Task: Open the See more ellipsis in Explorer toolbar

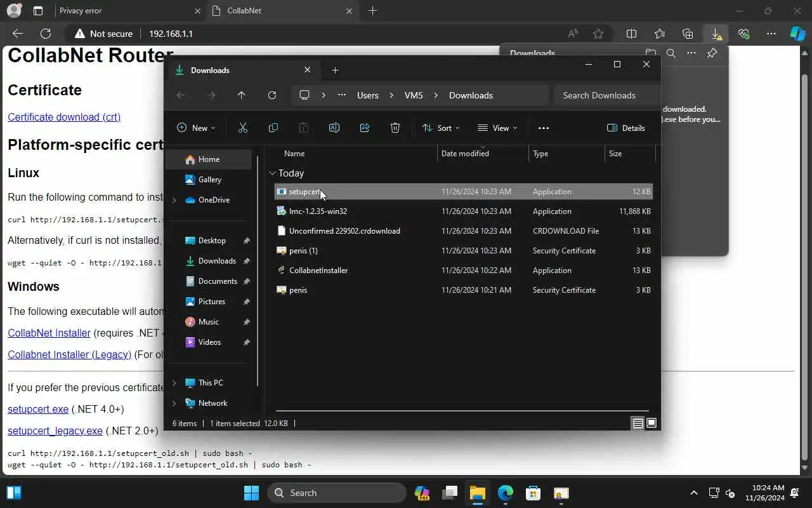Action: 544,128
